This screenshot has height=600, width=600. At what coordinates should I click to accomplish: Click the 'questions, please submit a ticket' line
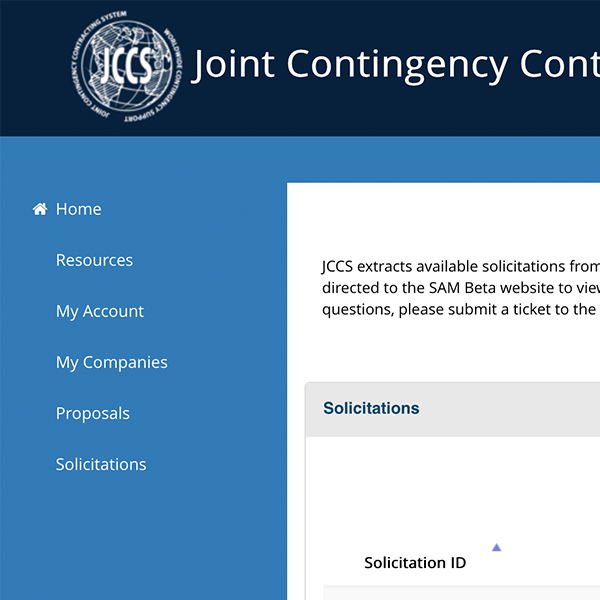pos(458,309)
